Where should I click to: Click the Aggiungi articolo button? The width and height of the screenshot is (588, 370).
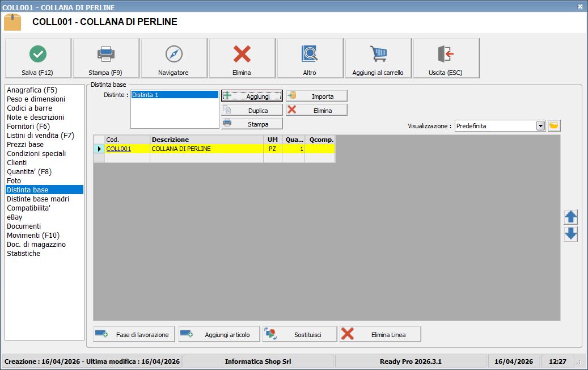click(x=219, y=334)
